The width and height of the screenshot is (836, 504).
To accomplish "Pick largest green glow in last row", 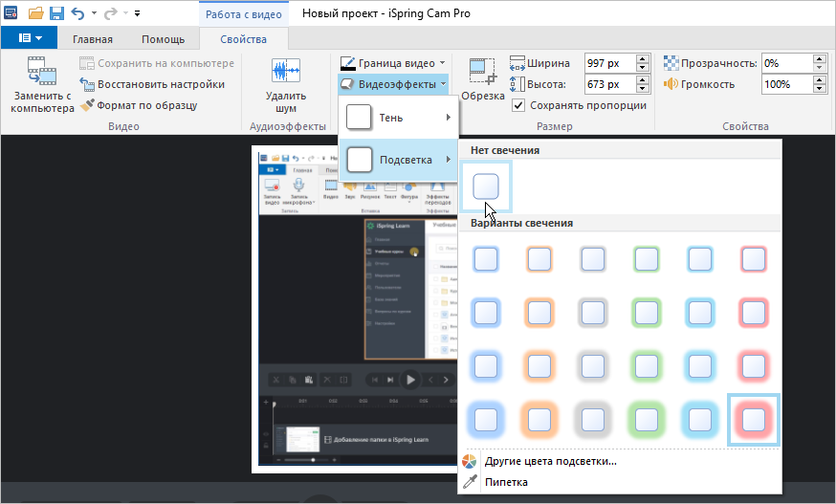I will pyautogui.click(x=647, y=420).
